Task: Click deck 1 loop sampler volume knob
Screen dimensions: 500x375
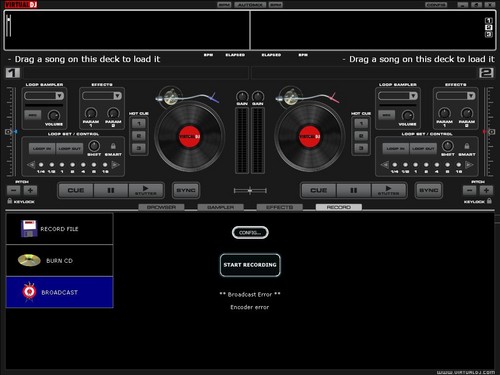Action: click(x=53, y=116)
